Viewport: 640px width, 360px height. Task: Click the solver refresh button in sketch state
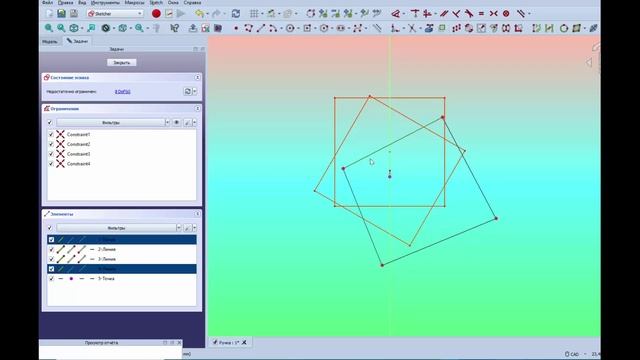[x=188, y=91]
